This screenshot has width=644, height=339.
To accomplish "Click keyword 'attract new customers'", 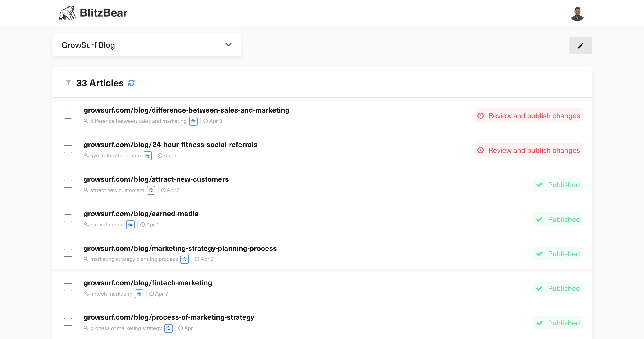I will point(117,190).
